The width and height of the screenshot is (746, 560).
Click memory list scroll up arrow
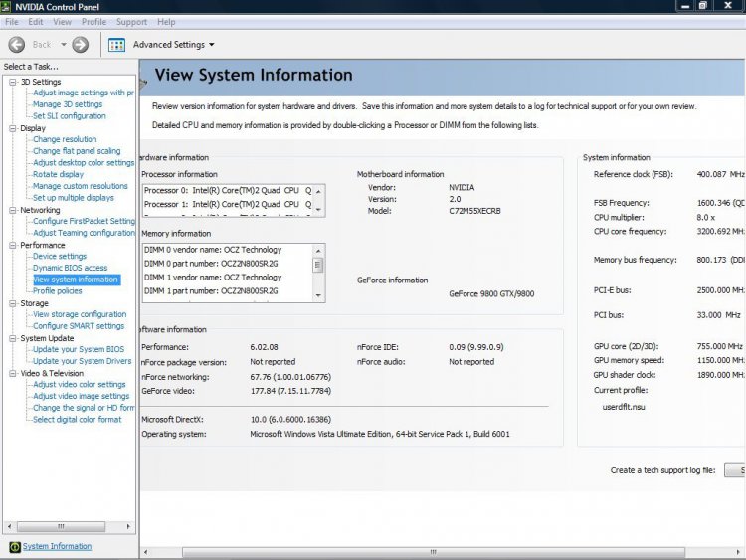pos(318,251)
